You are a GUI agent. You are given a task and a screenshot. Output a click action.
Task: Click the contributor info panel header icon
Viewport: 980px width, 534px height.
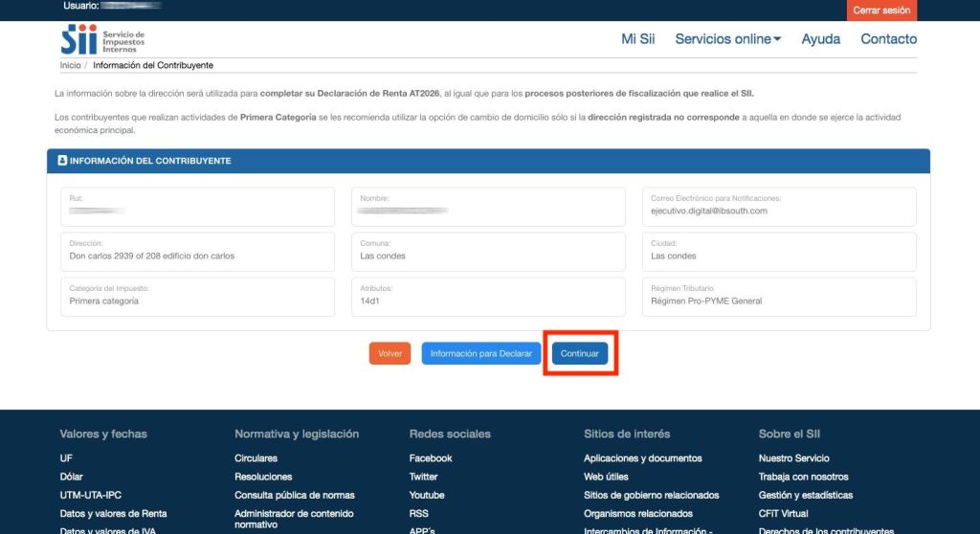(x=62, y=161)
